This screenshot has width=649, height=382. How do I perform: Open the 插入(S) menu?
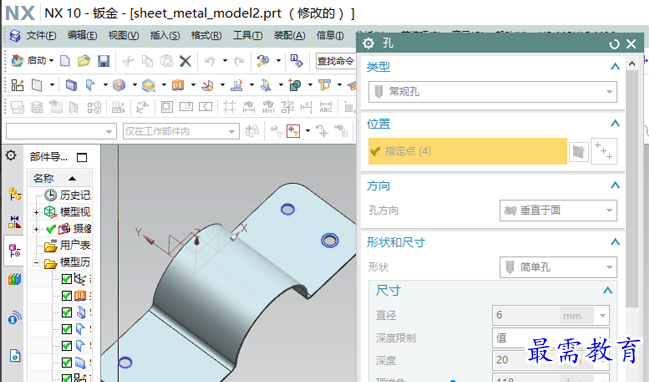165,36
